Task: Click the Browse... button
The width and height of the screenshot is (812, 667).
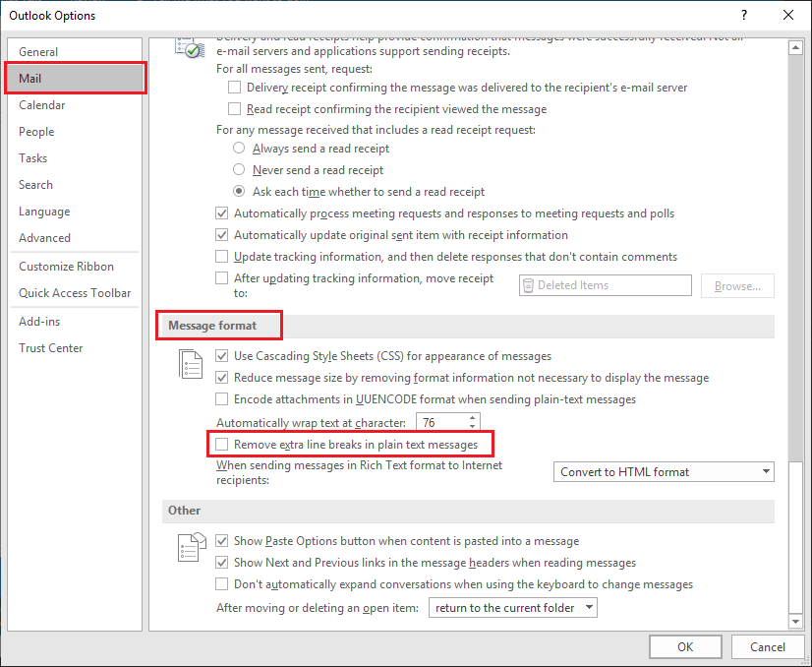Action: tap(737, 286)
